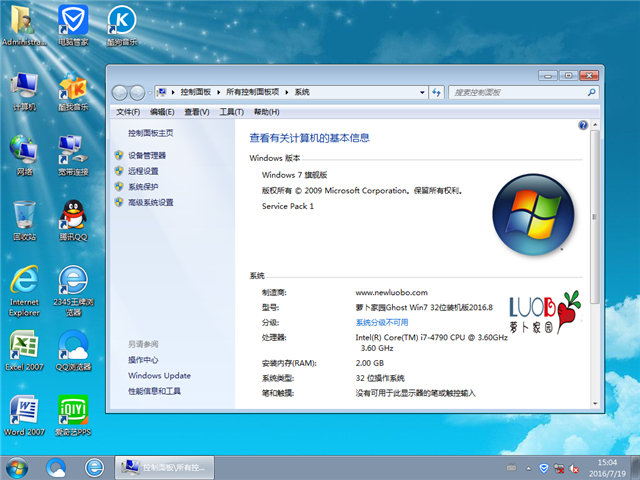Launch 腾讯QQ from the desktop
The width and height of the screenshot is (640, 480).
pyautogui.click(x=73, y=220)
